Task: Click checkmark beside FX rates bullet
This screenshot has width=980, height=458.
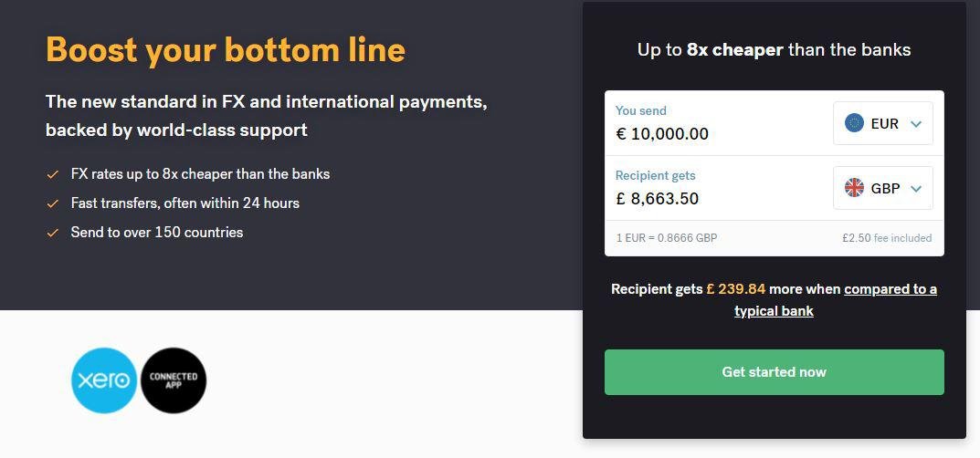Action: (x=52, y=174)
